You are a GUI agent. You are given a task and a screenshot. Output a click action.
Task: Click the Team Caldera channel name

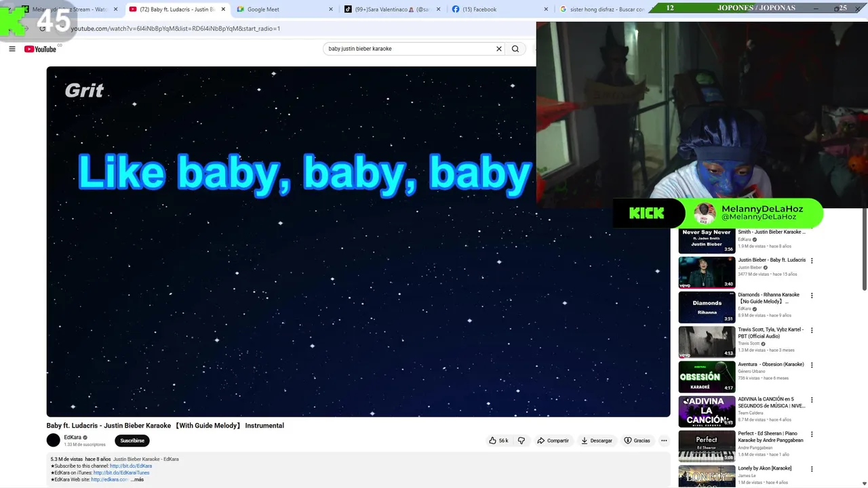pyautogui.click(x=751, y=413)
